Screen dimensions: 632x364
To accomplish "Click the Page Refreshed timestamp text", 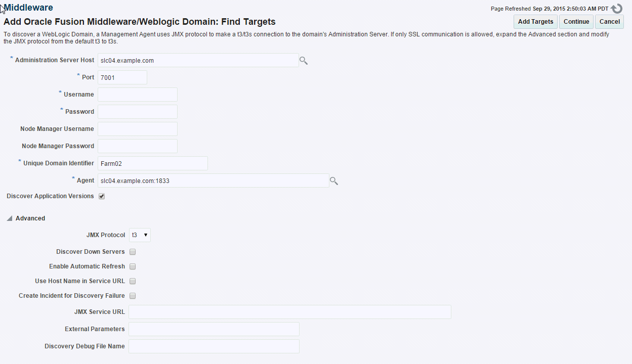I will (550, 9).
